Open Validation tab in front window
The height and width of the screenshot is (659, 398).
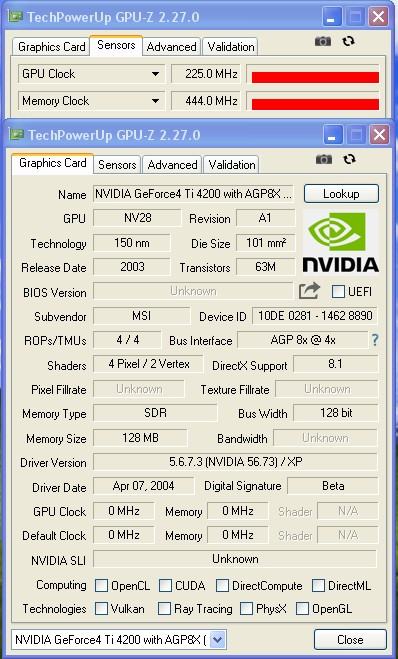[x=232, y=165]
